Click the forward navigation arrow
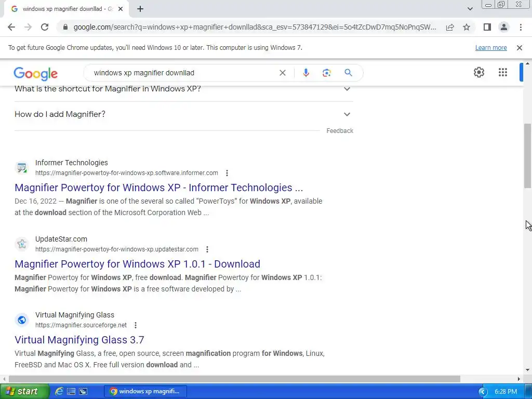Viewport: 532px width, 399px height. [x=28, y=27]
